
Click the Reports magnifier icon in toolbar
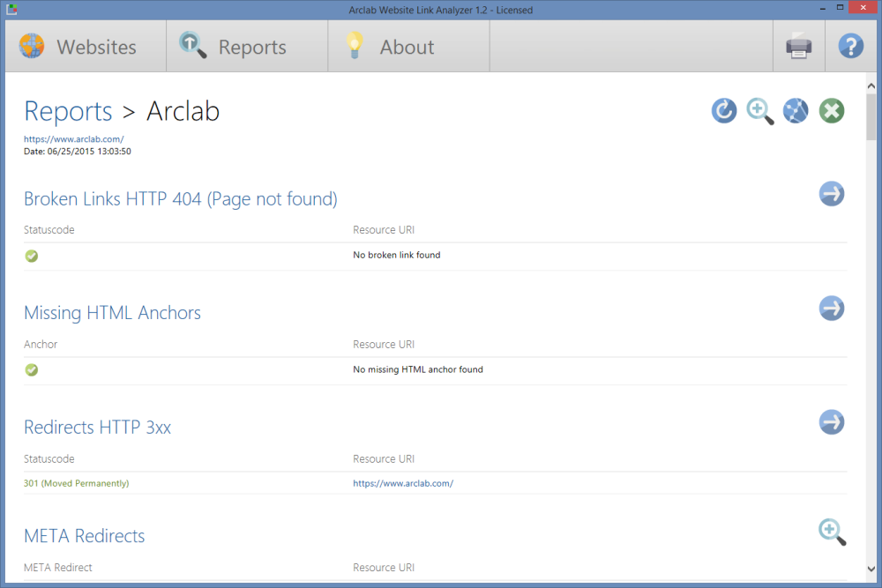[x=193, y=45]
